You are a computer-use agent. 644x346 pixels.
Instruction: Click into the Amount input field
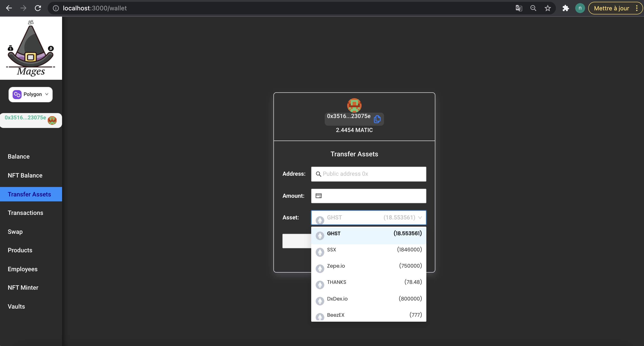click(x=373, y=196)
